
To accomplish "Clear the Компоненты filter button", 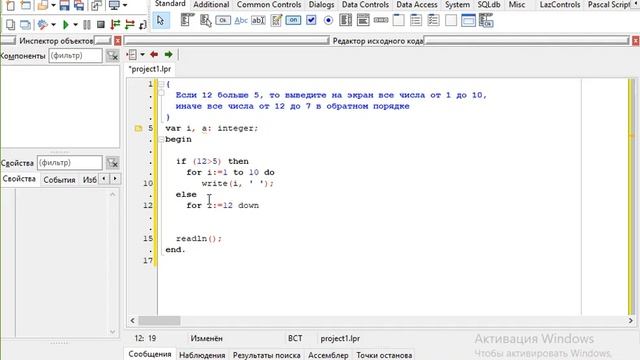I will click(112, 56).
